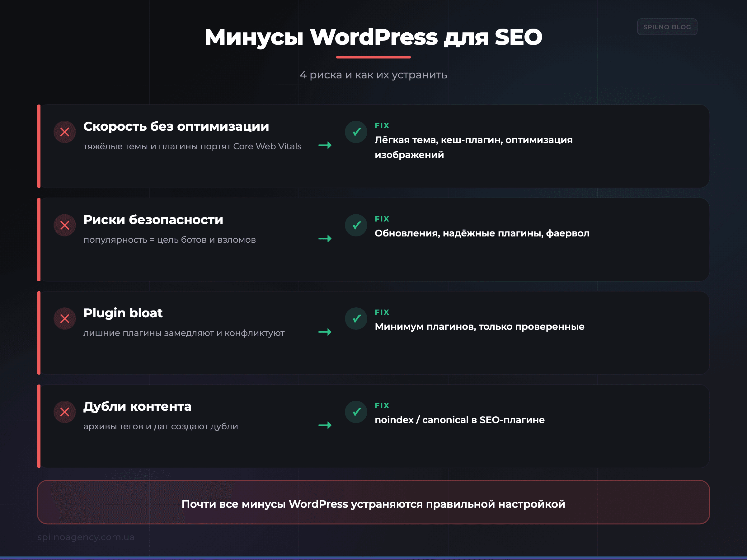Click text лишние плагины замедляют и конфликтуют
The height and width of the screenshot is (560, 747).
[x=184, y=333]
